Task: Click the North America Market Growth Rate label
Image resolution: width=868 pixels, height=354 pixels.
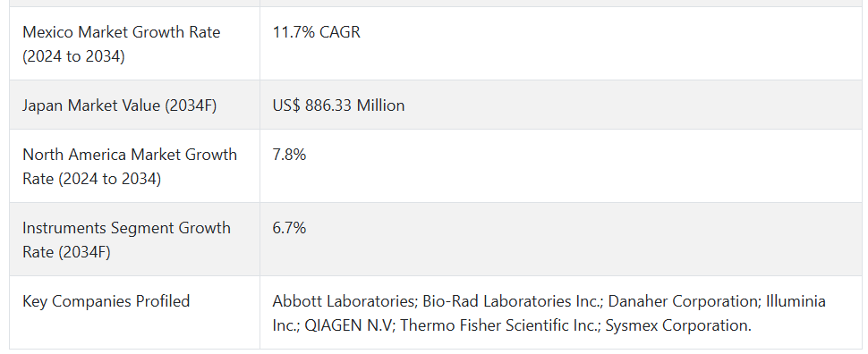Action: coord(130,166)
